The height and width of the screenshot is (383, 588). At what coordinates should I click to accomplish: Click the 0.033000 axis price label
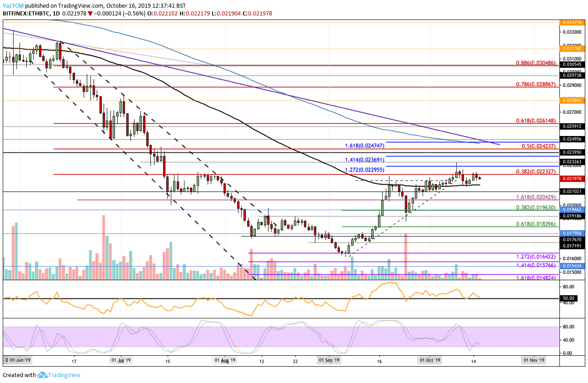(572, 32)
